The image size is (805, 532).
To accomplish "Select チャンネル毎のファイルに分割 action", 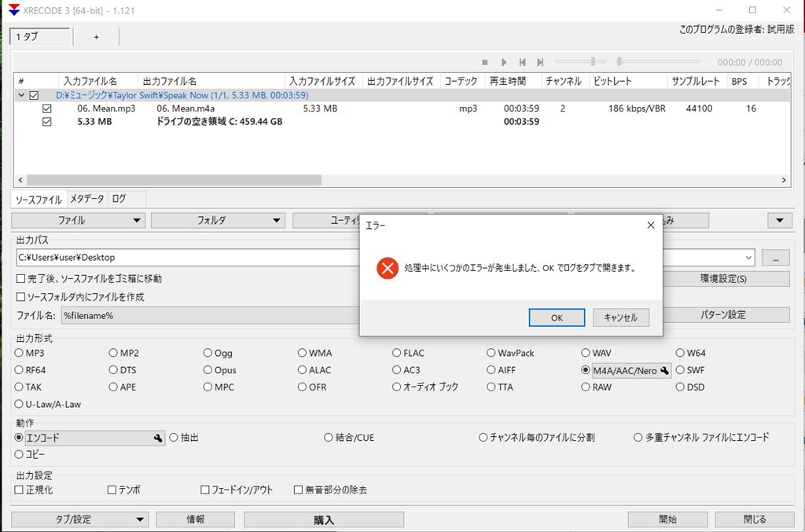I will point(483,438).
